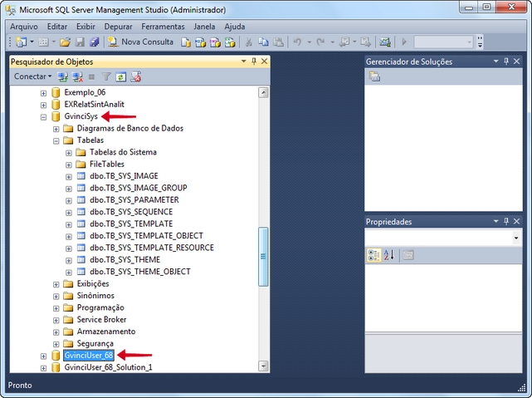Viewport: 532px width, 398px height.
Task: Click the Nova Consulta button
Action: pyautogui.click(x=139, y=42)
